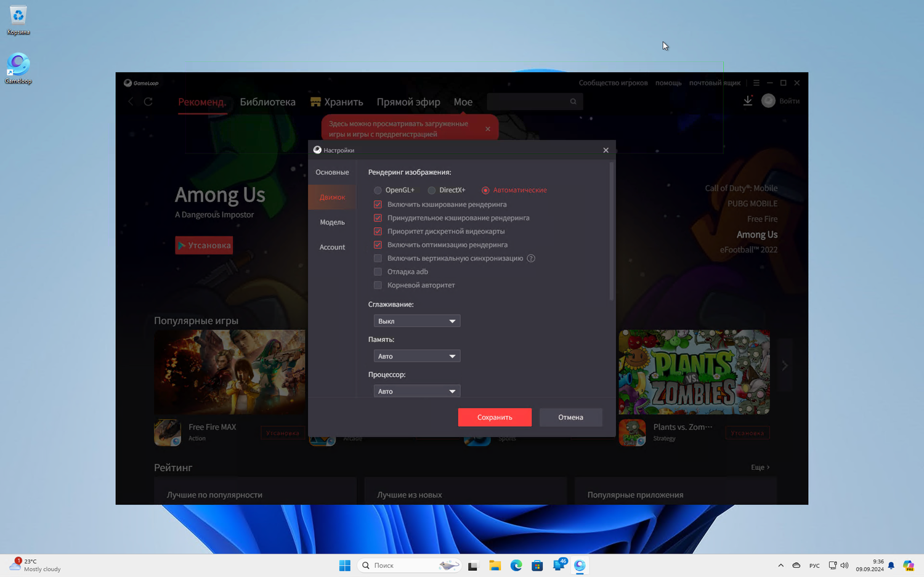Viewport: 924px width, 577px height.
Task: Open the Recycle Bin desktop icon
Action: click(x=18, y=20)
